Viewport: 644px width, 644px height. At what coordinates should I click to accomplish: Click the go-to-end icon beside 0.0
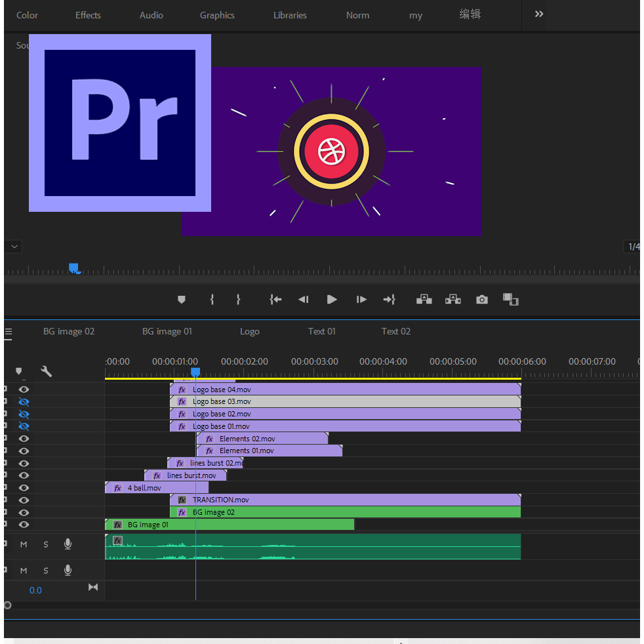point(93,588)
